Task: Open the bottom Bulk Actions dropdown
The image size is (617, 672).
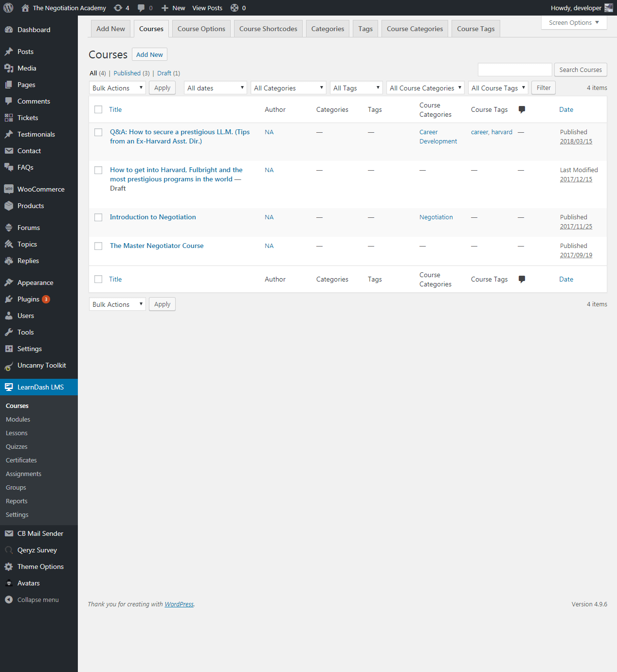Action: click(117, 304)
